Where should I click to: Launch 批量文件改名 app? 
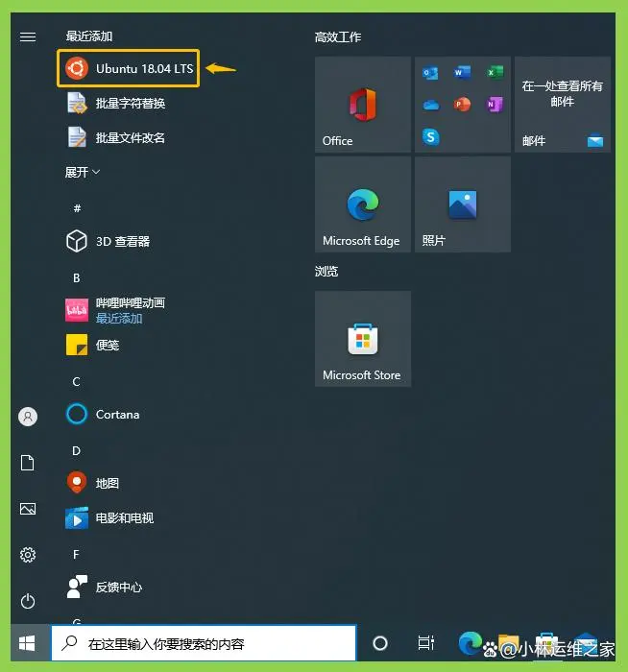pyautogui.click(x=116, y=137)
